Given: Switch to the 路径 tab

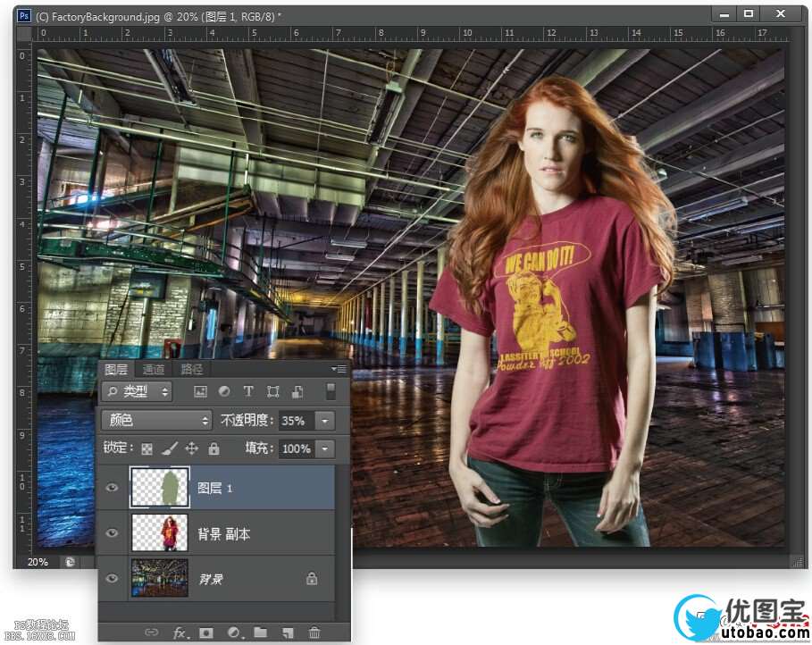Looking at the screenshot, I should 191,369.
